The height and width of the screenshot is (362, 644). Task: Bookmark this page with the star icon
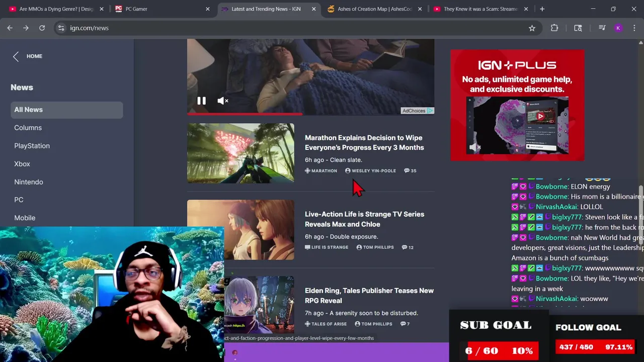coord(532,28)
